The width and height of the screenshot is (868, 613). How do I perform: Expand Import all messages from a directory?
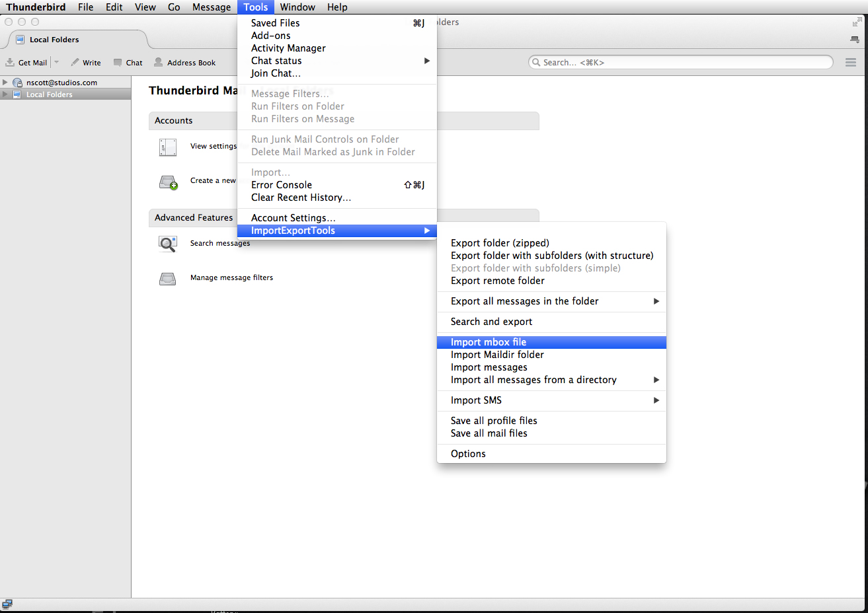coord(551,380)
